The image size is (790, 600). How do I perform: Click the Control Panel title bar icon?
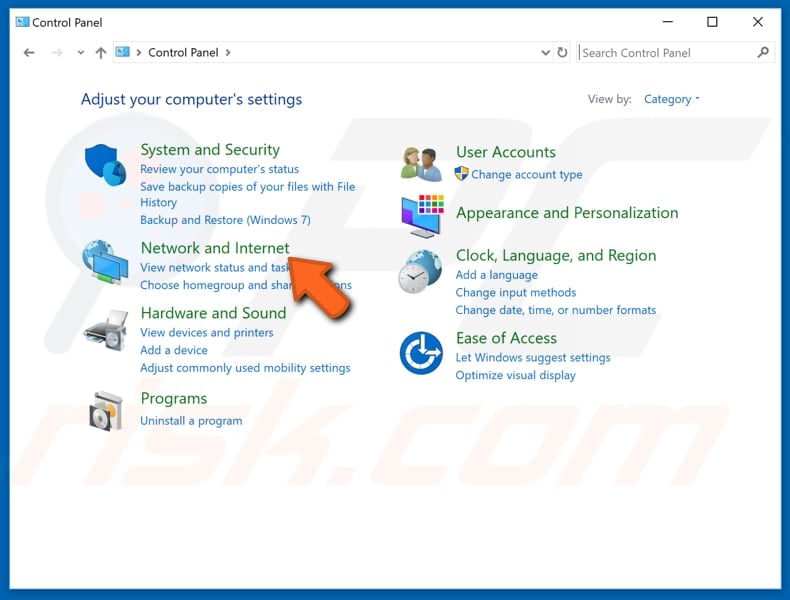[x=22, y=22]
